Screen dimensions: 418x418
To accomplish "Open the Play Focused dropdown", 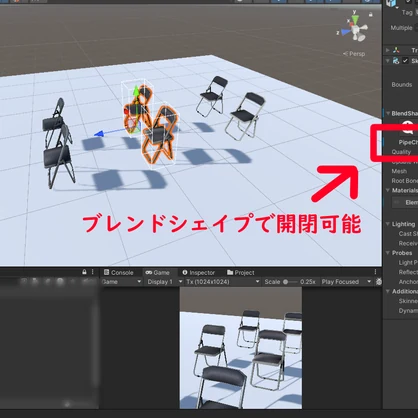I will click(346, 282).
